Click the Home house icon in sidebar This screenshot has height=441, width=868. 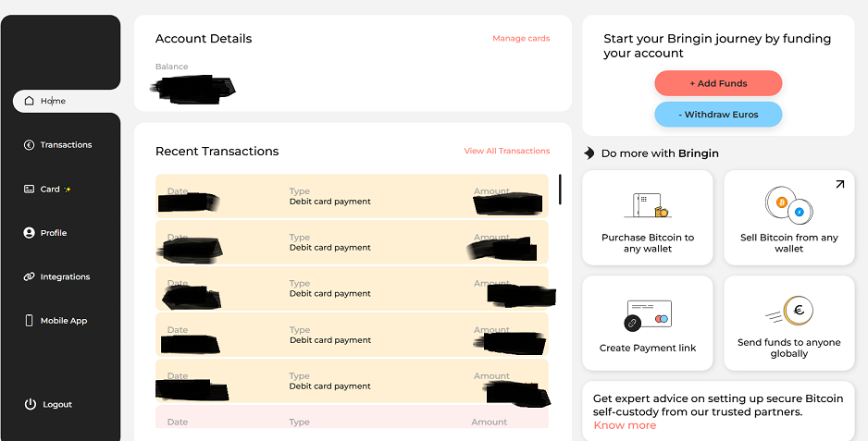pos(30,101)
